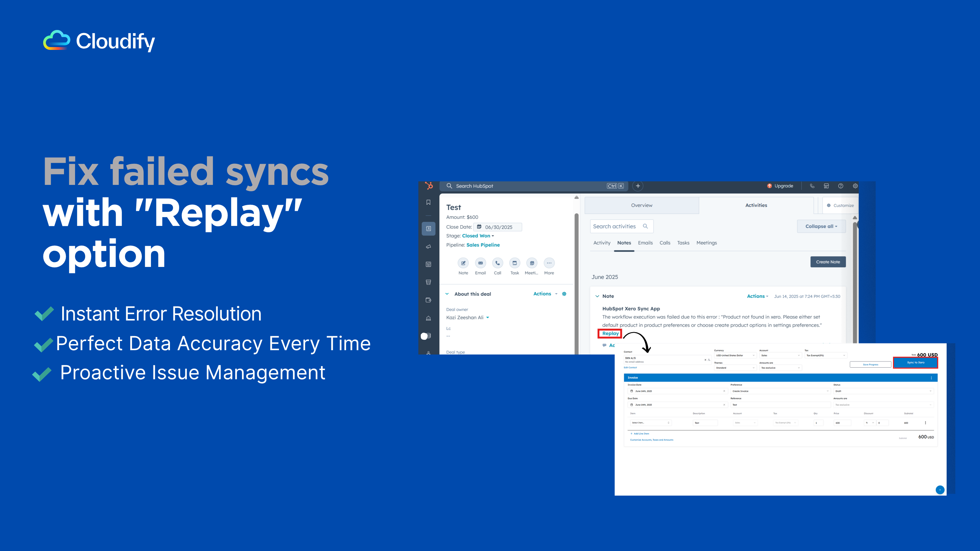Clear the Invoice Date with X

(x=724, y=391)
